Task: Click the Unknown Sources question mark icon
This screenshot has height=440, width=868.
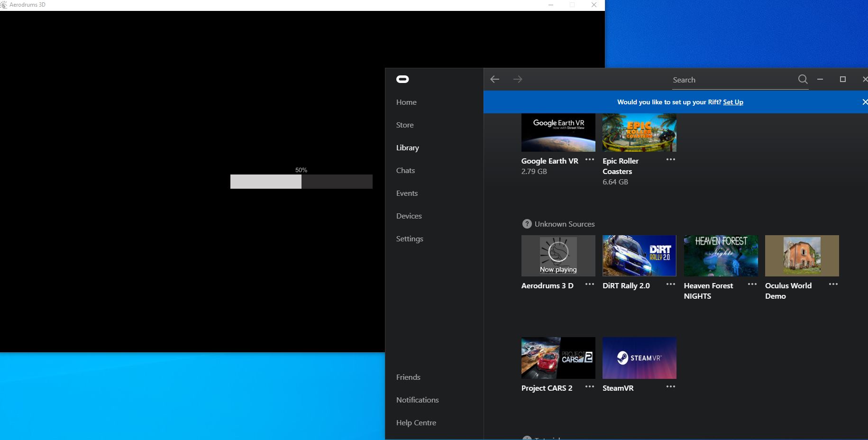Action: [x=527, y=224]
